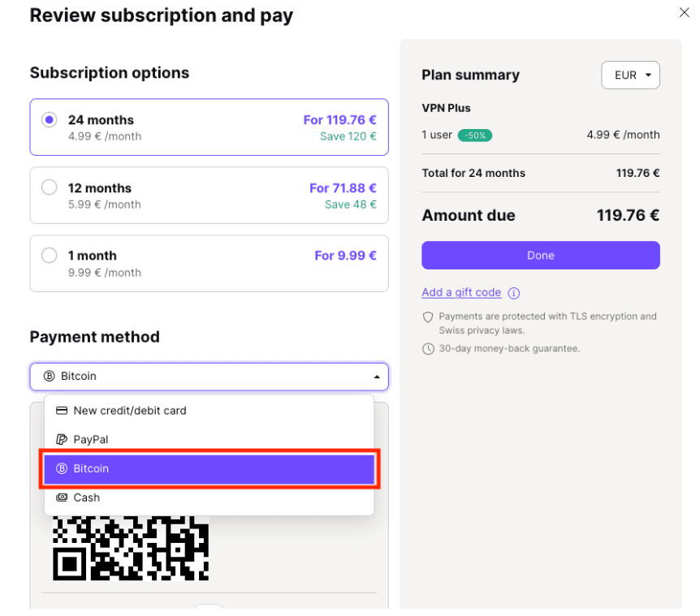Click the '5.99 € /month' text
The image size is (700, 616).
[105, 205]
